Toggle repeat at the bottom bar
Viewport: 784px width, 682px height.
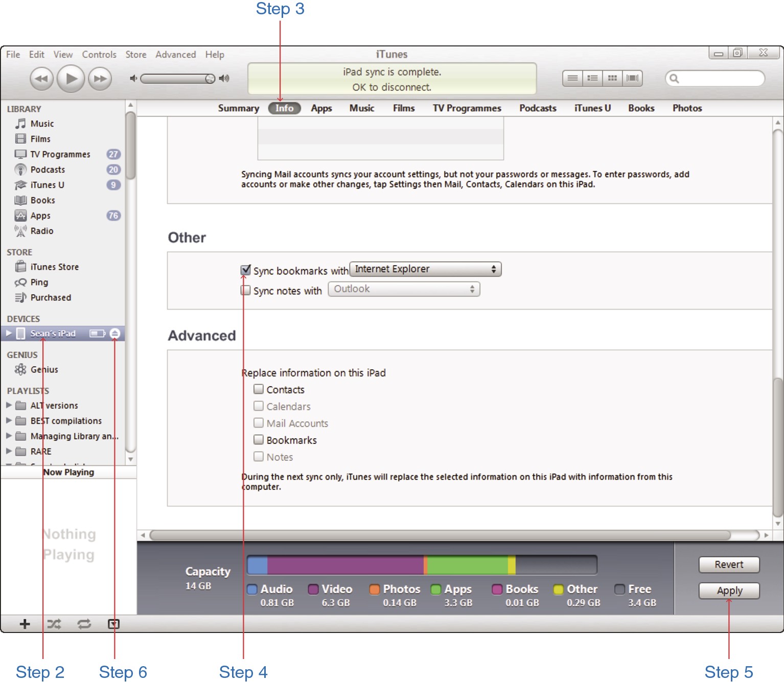click(84, 624)
